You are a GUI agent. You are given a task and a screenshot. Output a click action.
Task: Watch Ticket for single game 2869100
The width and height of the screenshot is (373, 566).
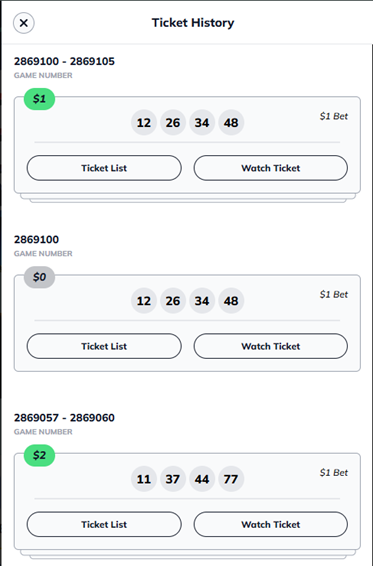point(270,346)
